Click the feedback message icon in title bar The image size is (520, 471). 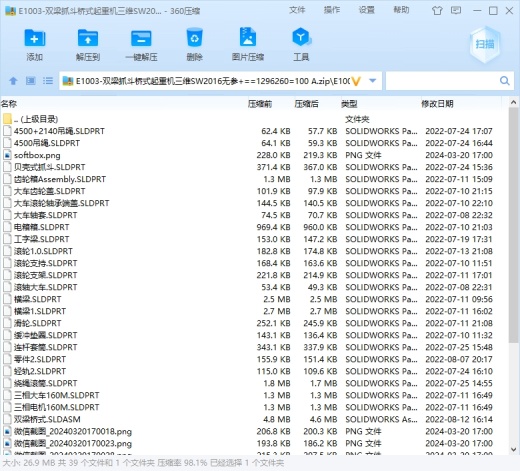tap(456, 10)
